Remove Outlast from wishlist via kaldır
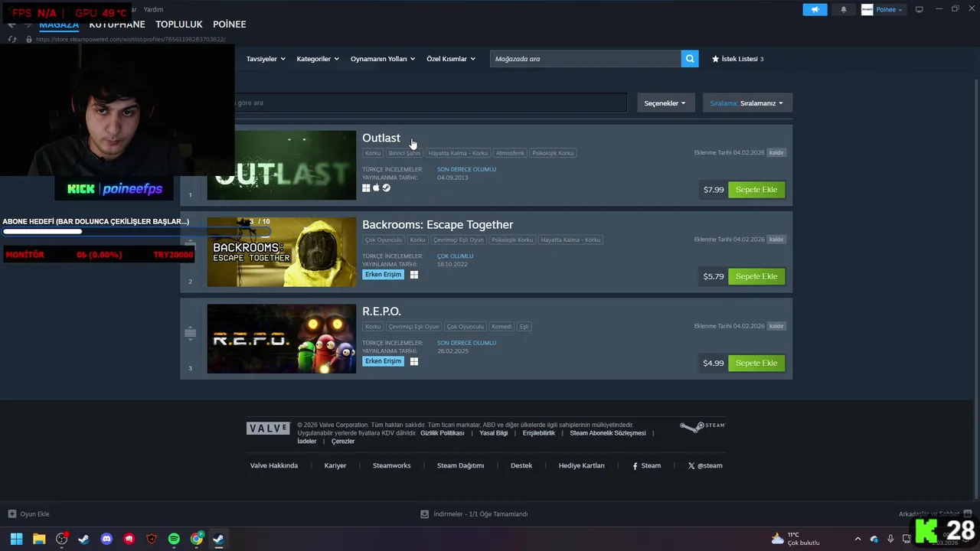 [x=776, y=152]
